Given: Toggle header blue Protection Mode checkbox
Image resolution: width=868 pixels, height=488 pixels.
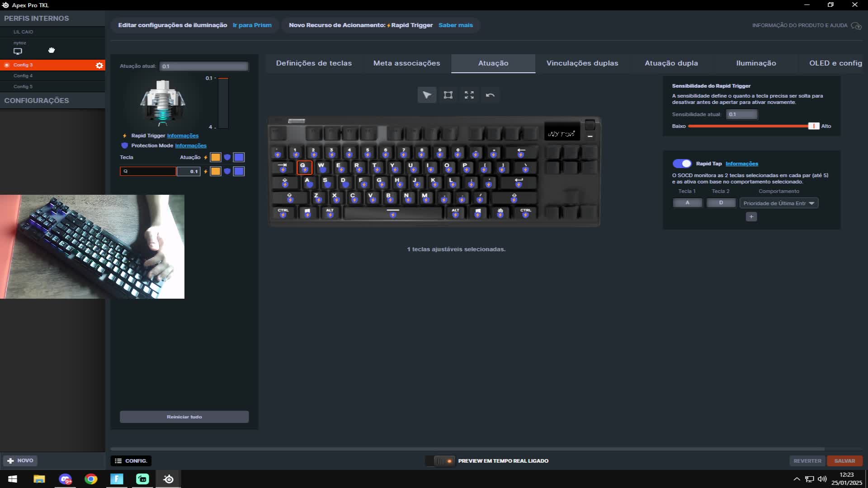Looking at the screenshot, I should click(239, 157).
